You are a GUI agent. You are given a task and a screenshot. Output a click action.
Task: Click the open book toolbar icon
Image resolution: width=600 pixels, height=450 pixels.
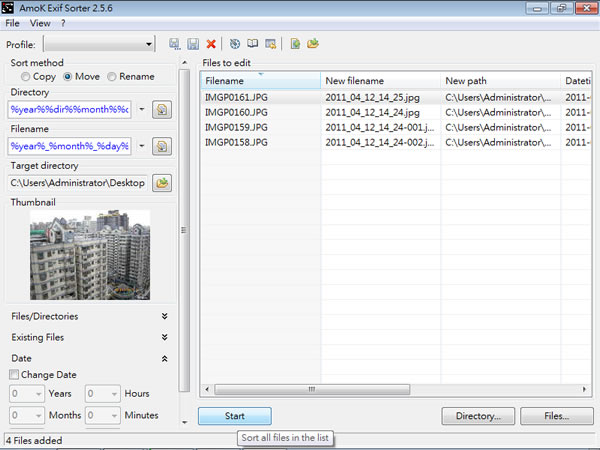tap(253, 44)
